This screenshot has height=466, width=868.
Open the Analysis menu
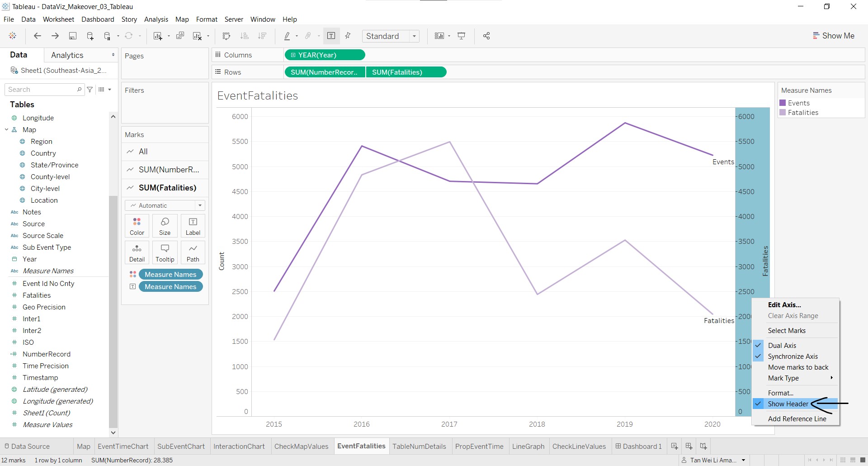point(156,19)
